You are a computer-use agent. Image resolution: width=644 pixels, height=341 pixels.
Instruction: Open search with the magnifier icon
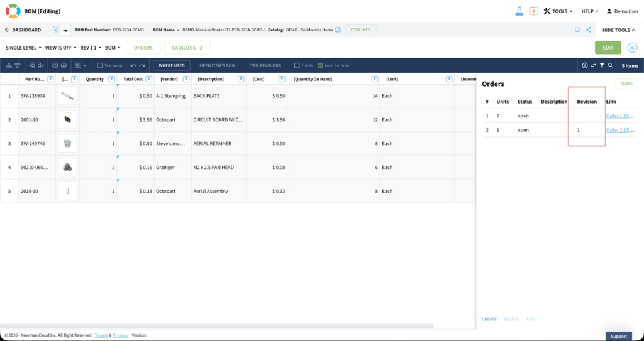611,65
